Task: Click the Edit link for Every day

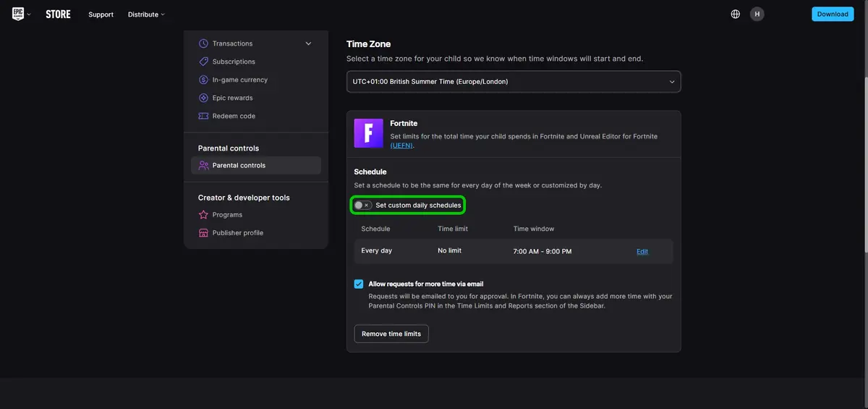Action: [642, 252]
